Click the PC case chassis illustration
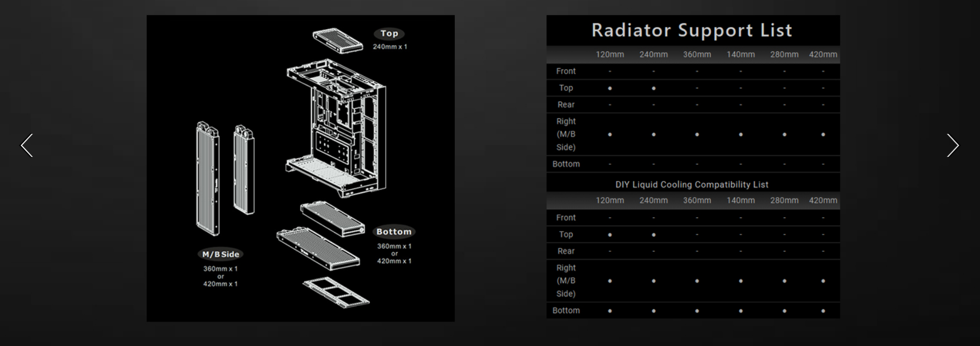The image size is (980, 346). pos(337,128)
